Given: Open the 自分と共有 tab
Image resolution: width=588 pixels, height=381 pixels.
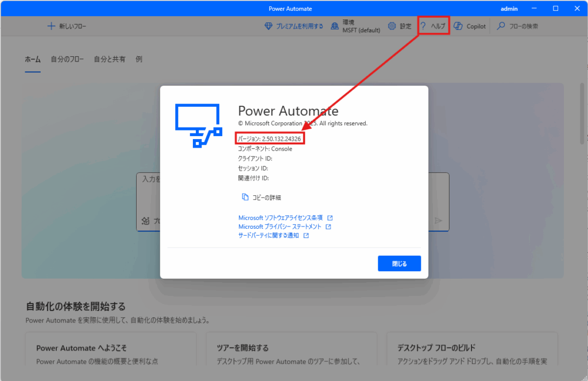Looking at the screenshot, I should tap(110, 59).
